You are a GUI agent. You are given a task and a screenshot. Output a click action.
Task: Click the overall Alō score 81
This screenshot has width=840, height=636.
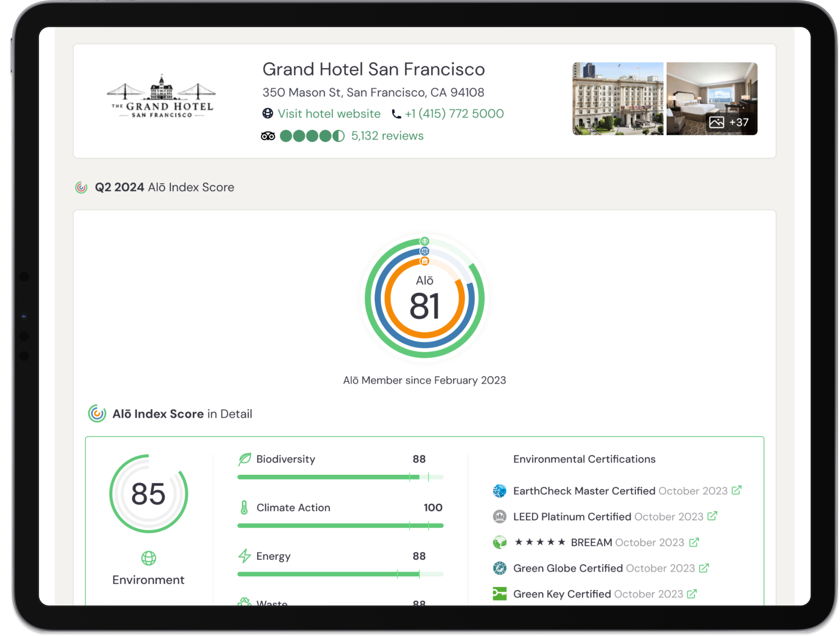point(424,306)
